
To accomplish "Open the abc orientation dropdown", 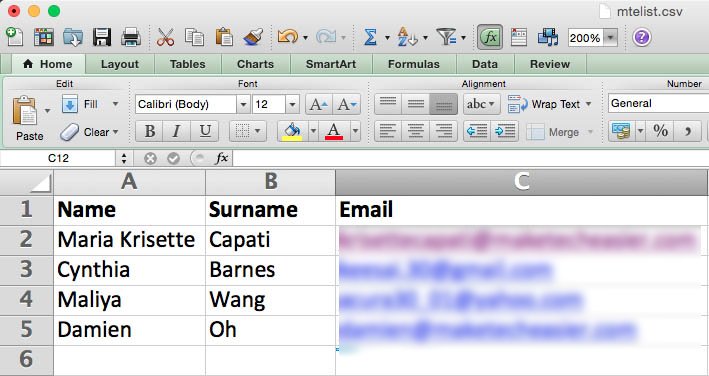I will (x=481, y=104).
